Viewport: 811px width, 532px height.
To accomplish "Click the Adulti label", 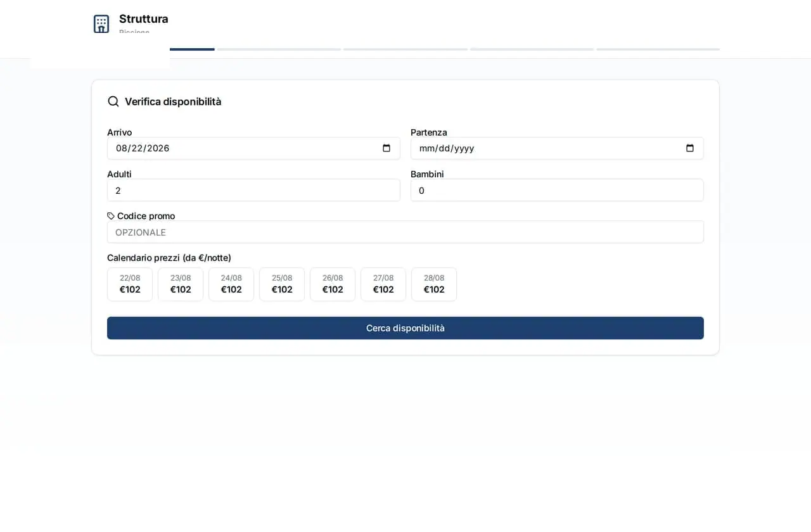I will tap(119, 174).
